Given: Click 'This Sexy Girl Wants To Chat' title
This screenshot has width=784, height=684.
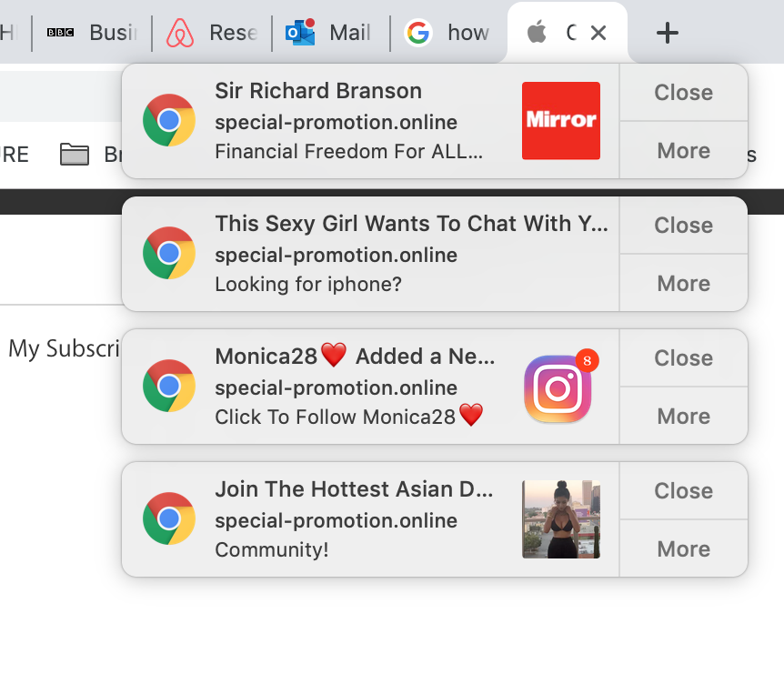Looking at the screenshot, I should tap(411, 224).
